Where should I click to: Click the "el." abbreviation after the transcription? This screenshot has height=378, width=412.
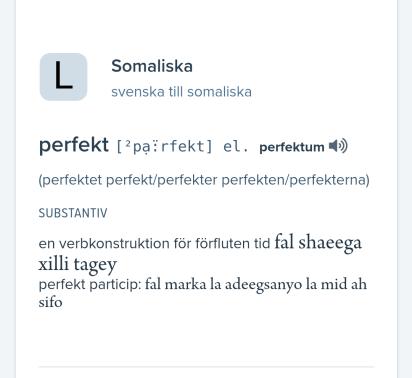point(236,146)
